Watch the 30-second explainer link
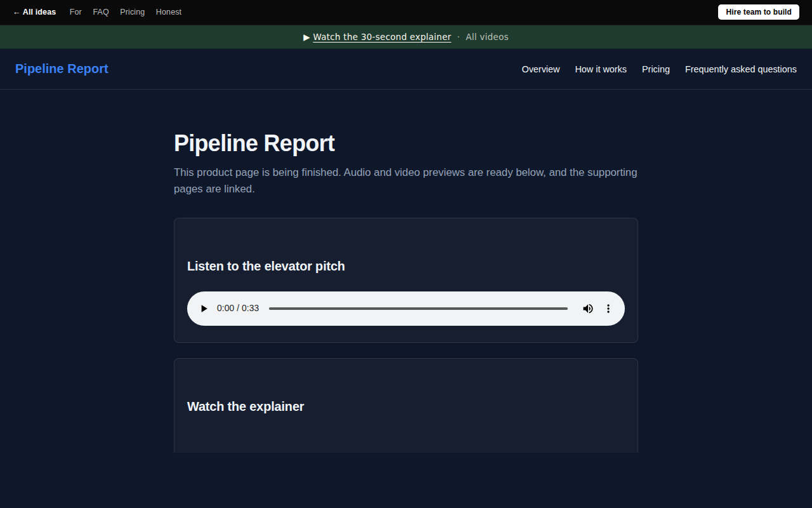The image size is (812, 508). point(382,37)
